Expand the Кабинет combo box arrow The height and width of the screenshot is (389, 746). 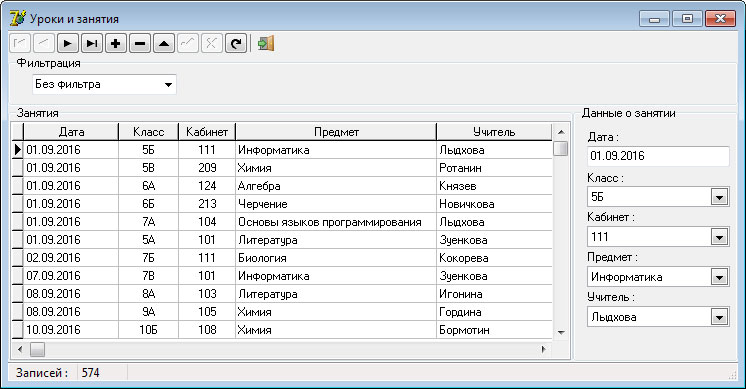[719, 236]
